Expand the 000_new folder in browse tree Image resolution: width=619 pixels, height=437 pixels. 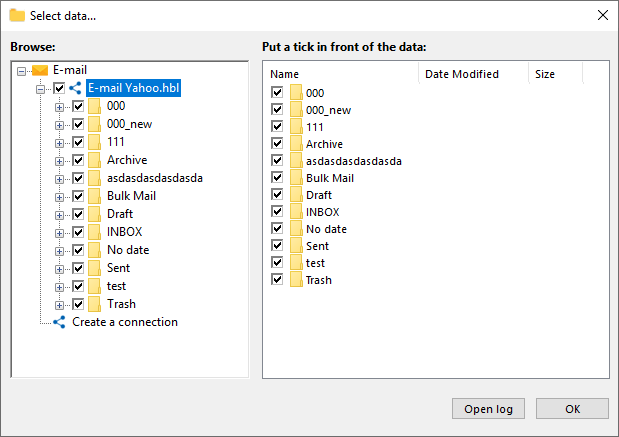point(59,124)
